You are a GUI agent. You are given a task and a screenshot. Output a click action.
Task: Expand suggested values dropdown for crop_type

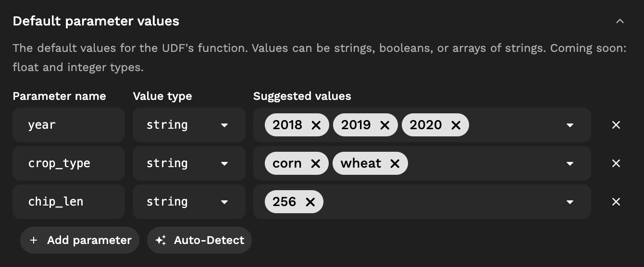click(x=570, y=164)
